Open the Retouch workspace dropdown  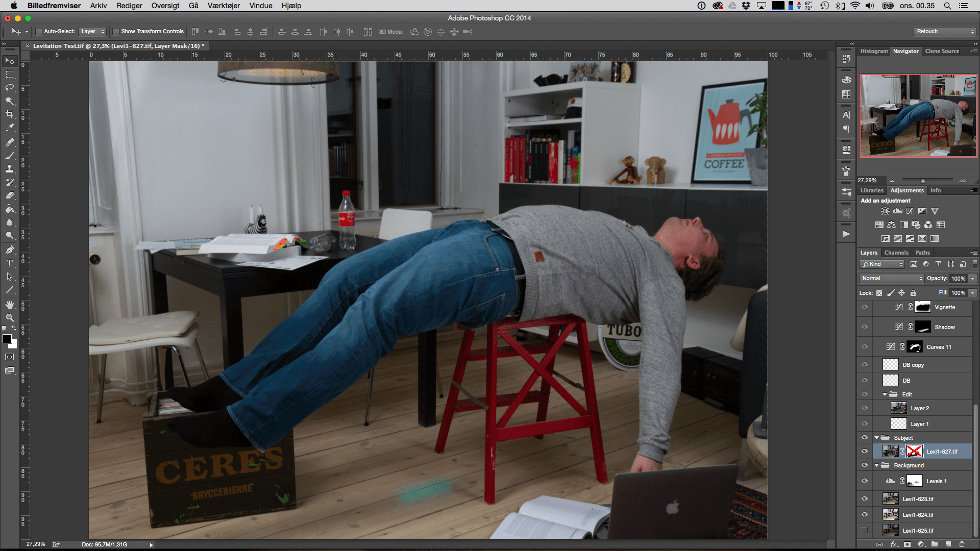coord(945,32)
